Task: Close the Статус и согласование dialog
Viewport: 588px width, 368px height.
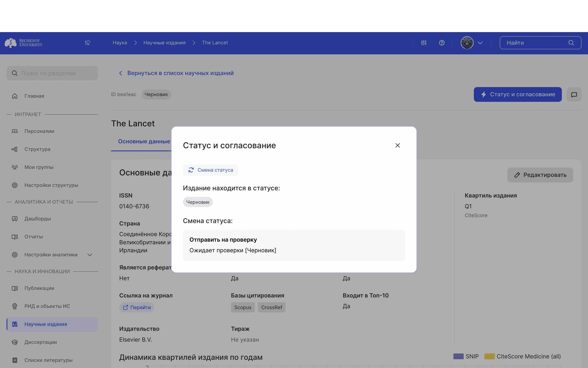Action: [x=398, y=145]
